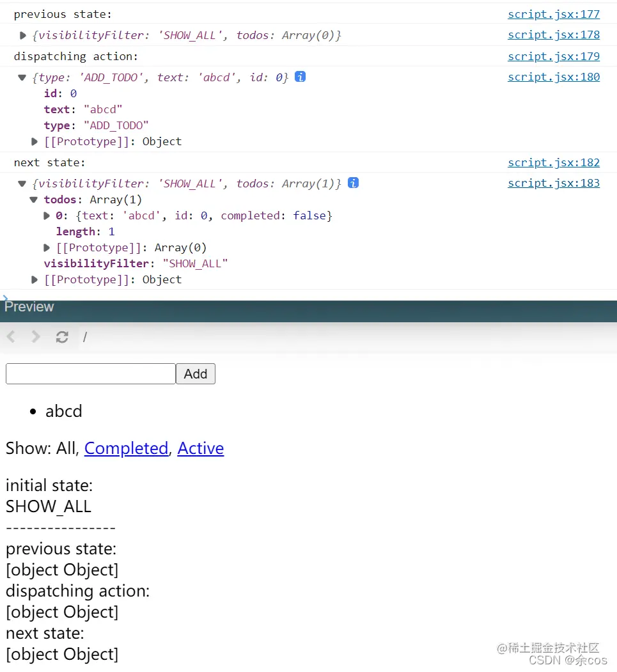The image size is (617, 672).
Task: Reload the Preview pane
Action: click(62, 338)
